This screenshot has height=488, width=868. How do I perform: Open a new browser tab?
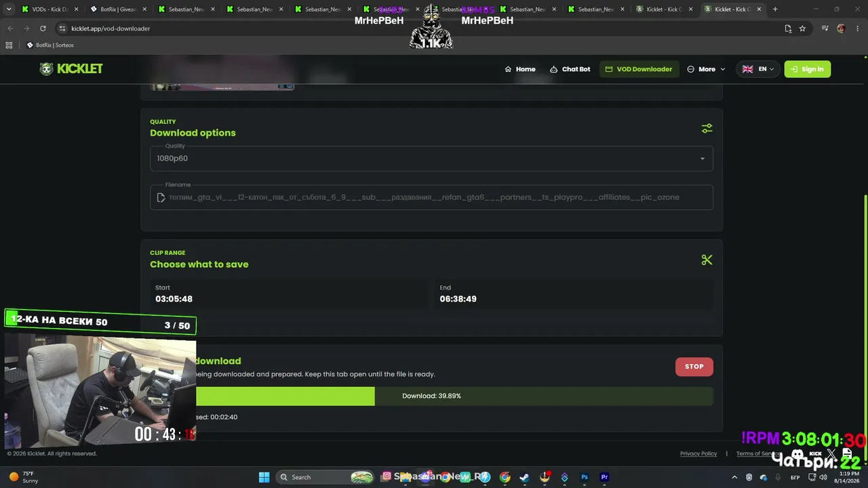point(775,9)
